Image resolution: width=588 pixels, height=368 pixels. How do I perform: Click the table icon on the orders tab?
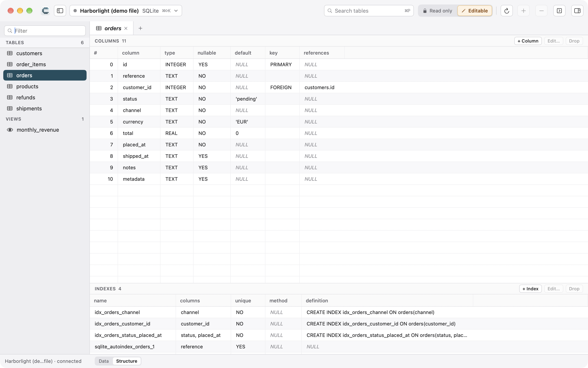point(99,28)
